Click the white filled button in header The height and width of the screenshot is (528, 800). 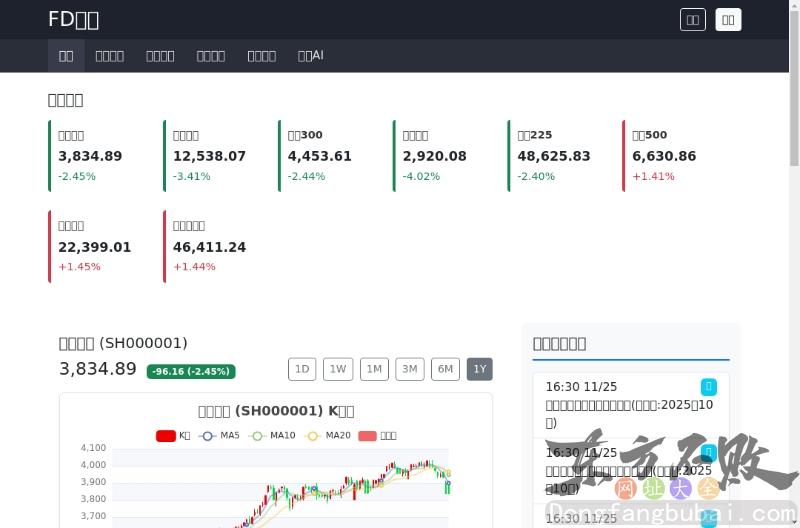point(729,19)
